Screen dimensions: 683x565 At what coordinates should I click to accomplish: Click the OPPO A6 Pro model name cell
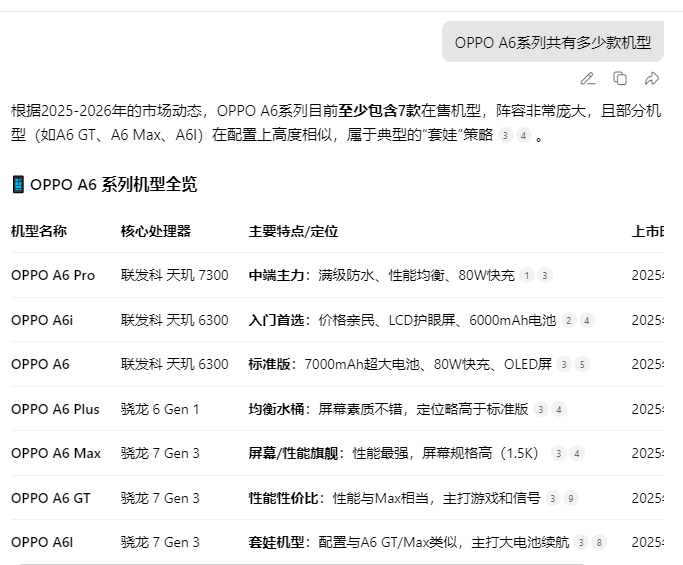click(x=53, y=275)
